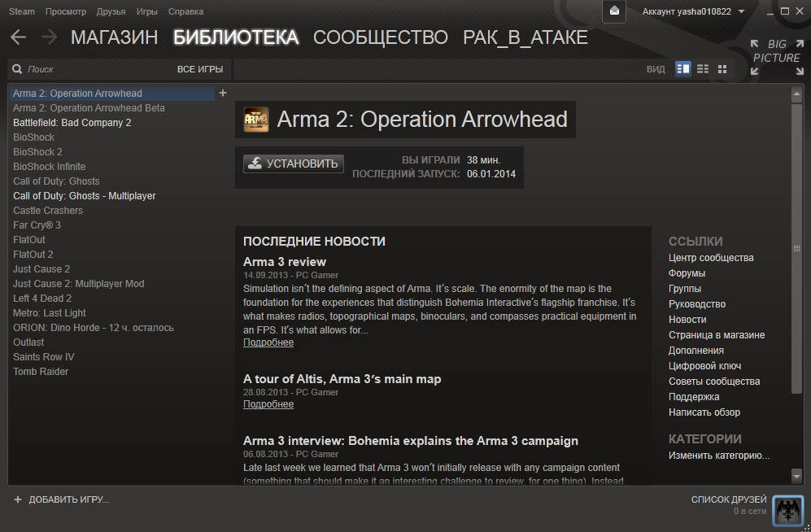Select FlatOut 2 in the list
Image resolution: width=811 pixels, height=532 pixels.
point(33,255)
